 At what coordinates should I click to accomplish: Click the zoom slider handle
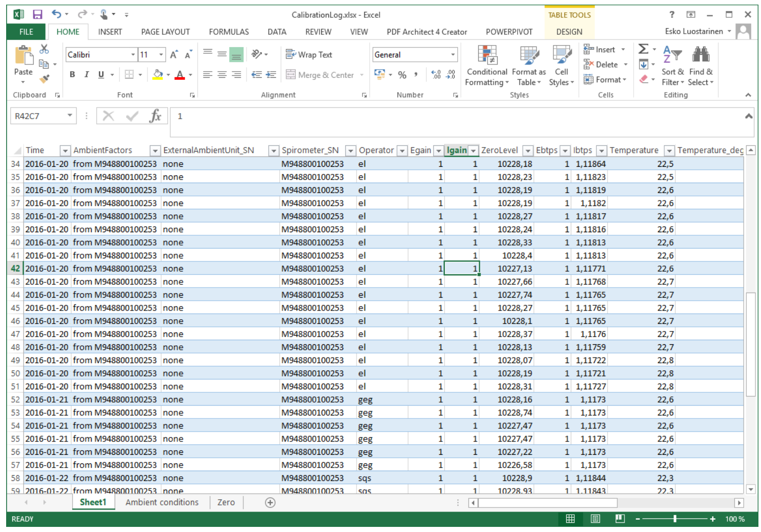click(675, 519)
